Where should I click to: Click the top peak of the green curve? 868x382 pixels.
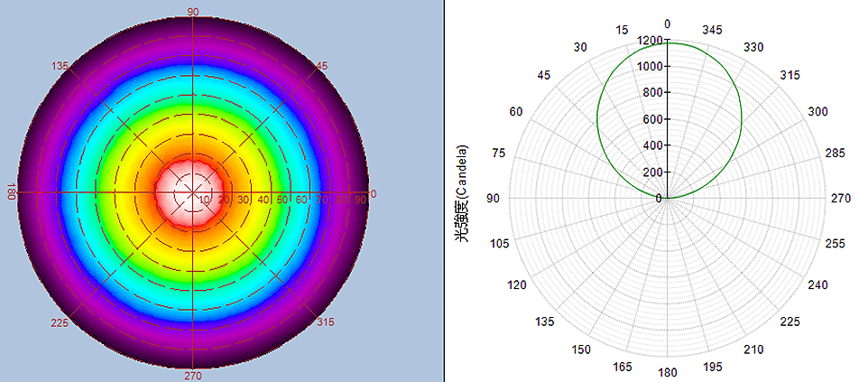pos(668,42)
